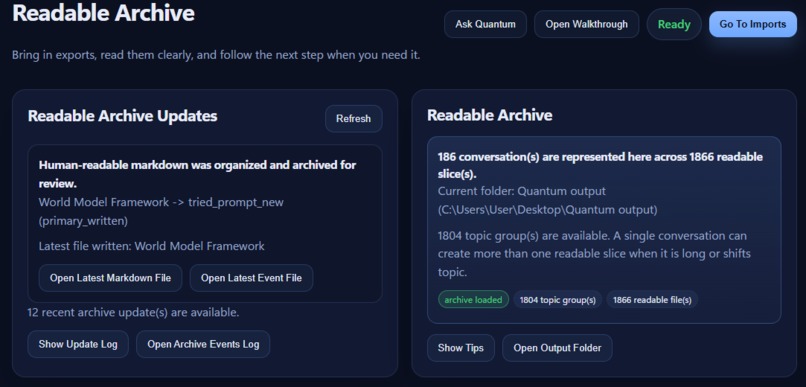Viewport: 806px width, 387px height.
Task: Click the 'Human-readable markdown was organized' message
Action: coord(197,174)
